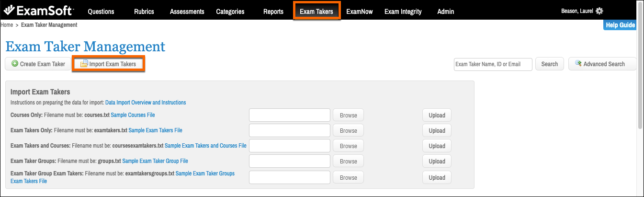
Task: Upload the Exam Taker Groups file
Action: [x=437, y=161]
